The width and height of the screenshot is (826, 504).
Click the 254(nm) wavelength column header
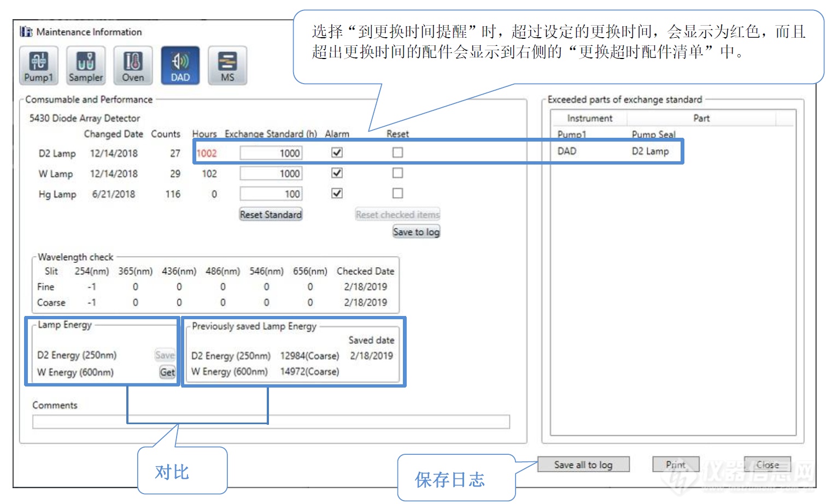pyautogui.click(x=92, y=271)
